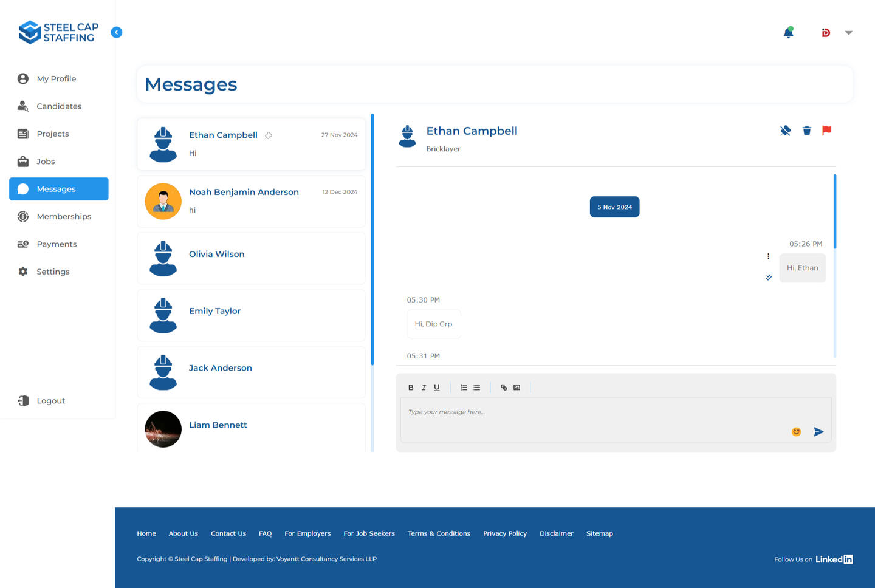The image size is (875, 588).
Task: Click the red user avatar logo
Action: [826, 33]
